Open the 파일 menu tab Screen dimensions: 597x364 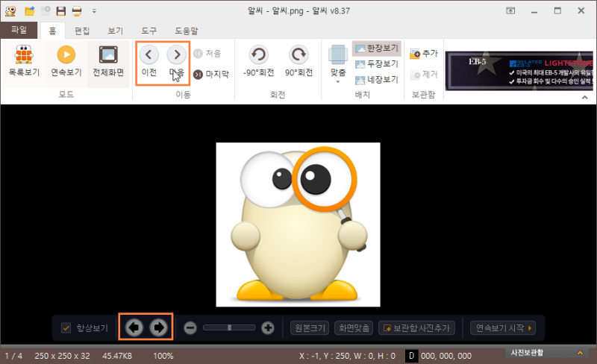tap(19, 30)
